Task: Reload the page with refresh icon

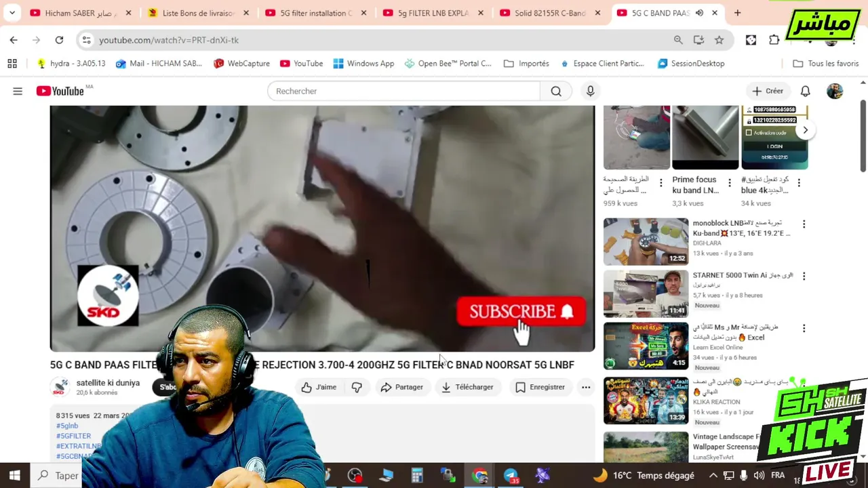Action: pos(59,40)
